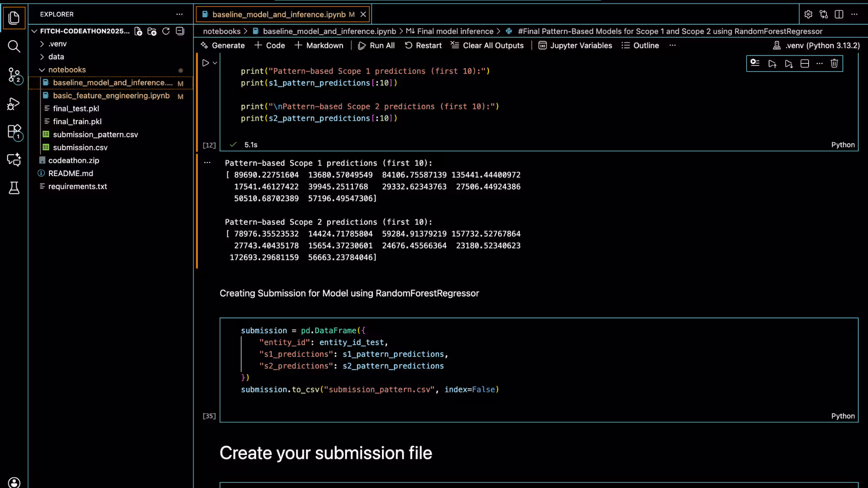Refresh the Explorer file tree
Screen dimensions: 868x488
coord(166,31)
